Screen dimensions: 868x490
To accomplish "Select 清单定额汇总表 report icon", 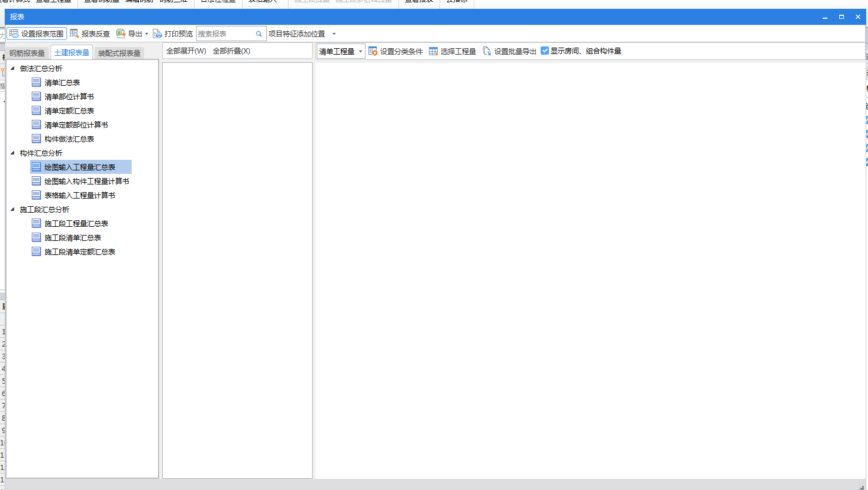I will (36, 110).
